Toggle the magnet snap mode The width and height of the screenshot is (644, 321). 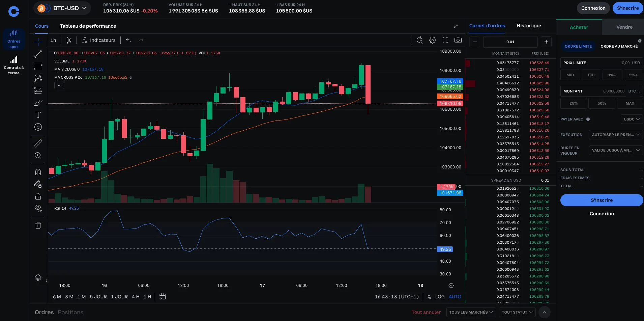pyautogui.click(x=38, y=172)
